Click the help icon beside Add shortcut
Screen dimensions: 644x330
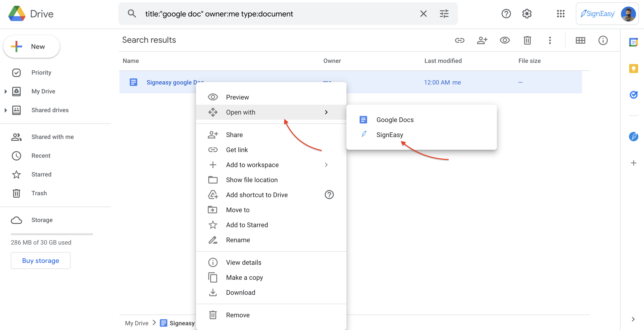(329, 195)
